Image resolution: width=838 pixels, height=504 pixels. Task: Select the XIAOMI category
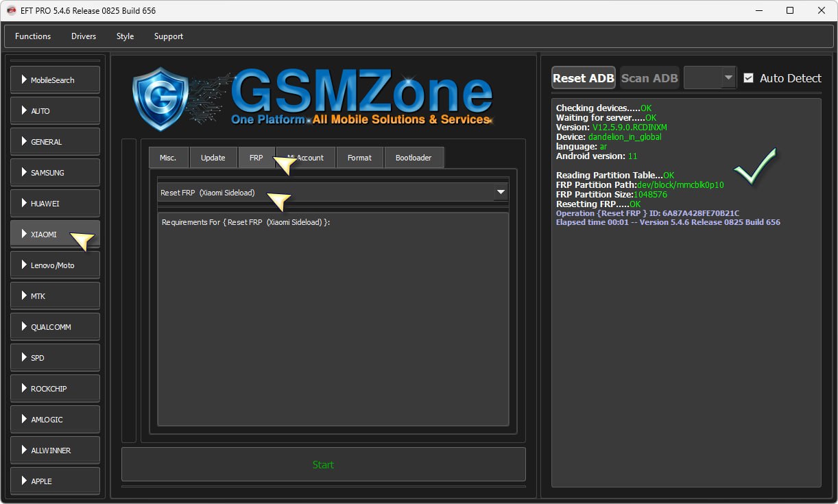55,234
